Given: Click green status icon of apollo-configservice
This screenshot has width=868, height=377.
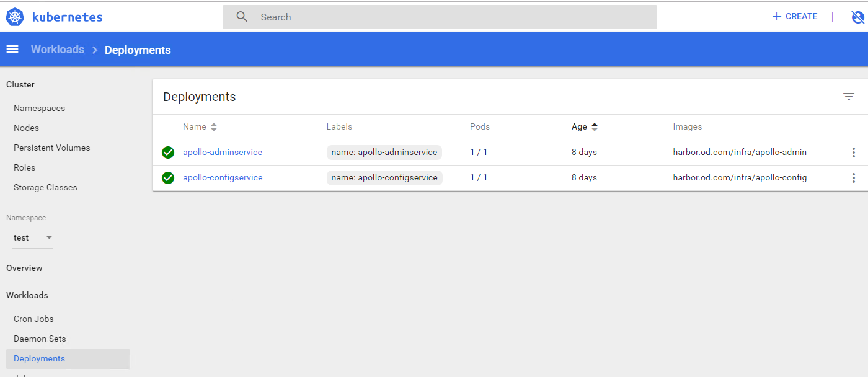Looking at the screenshot, I should (x=168, y=178).
